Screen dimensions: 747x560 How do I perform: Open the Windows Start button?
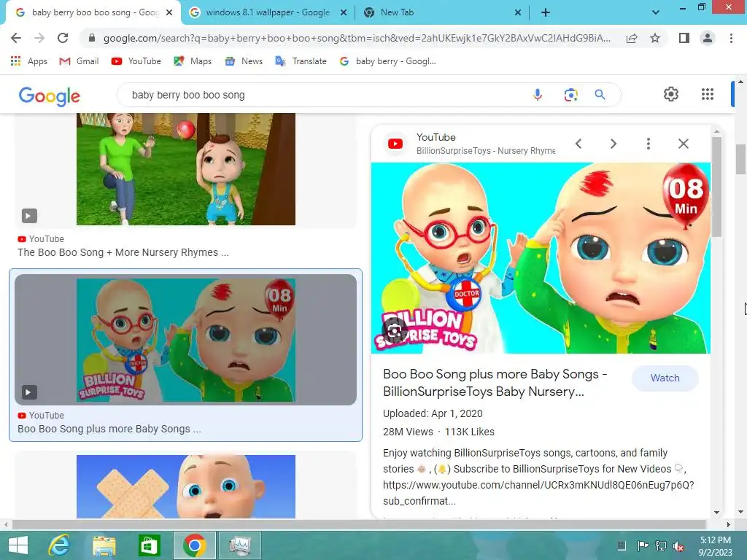click(18, 545)
